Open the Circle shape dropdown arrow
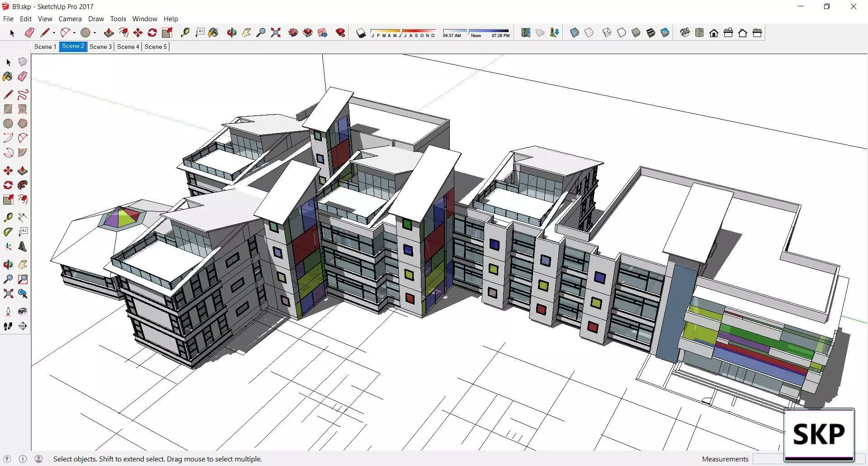868x466 pixels. [x=94, y=33]
